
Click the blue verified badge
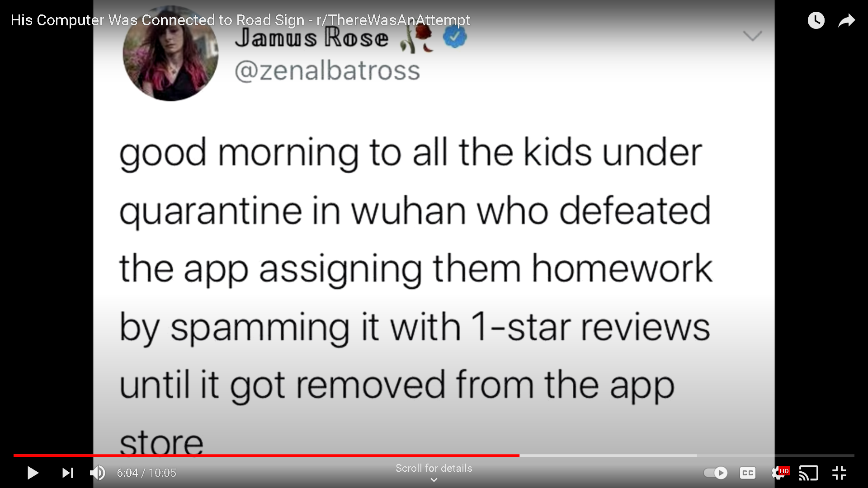pos(454,38)
